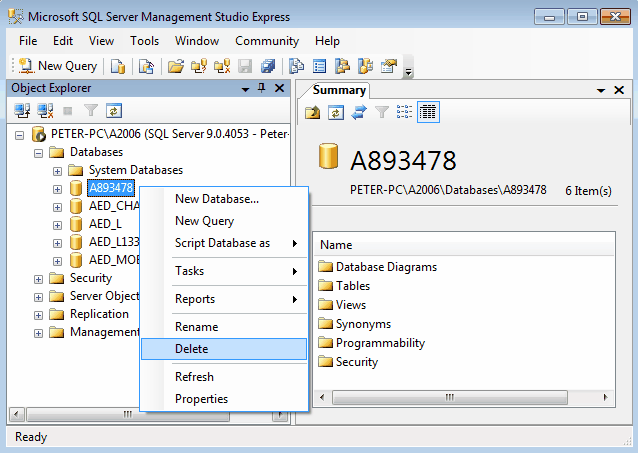The width and height of the screenshot is (638, 453).
Task: Click the Template Explorer toolbar icon
Action: point(365,66)
